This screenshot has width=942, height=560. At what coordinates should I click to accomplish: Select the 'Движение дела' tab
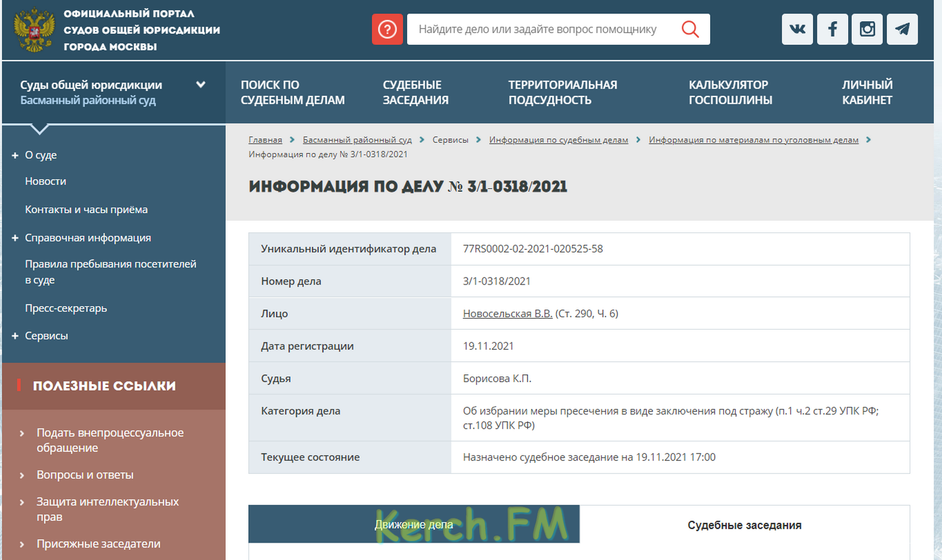[x=413, y=525]
